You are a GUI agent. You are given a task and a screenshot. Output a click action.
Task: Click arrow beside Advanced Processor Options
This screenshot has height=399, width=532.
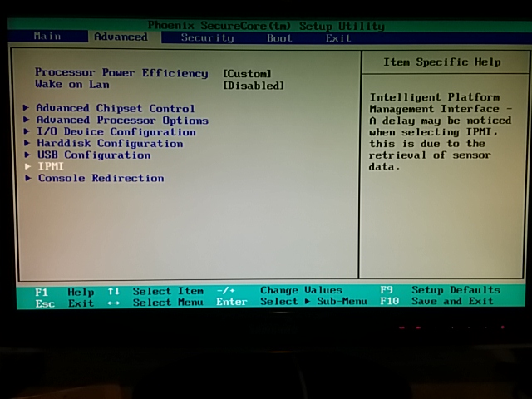pos(27,120)
